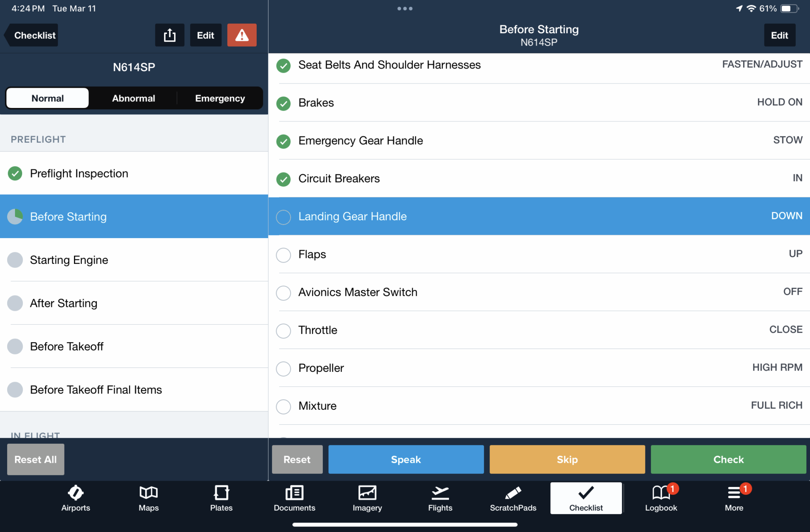This screenshot has height=532, width=810.
Task: Select the Checklist tab in bottom bar
Action: [586, 498]
